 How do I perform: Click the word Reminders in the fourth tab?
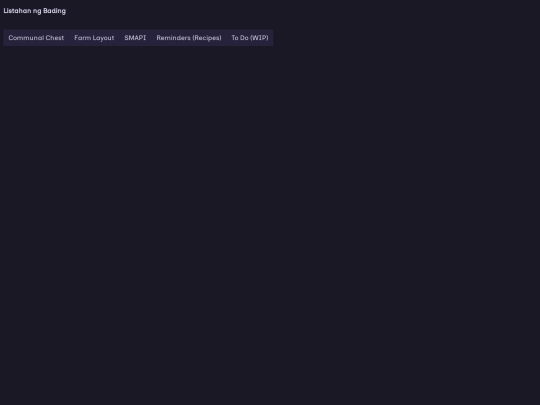click(x=173, y=38)
